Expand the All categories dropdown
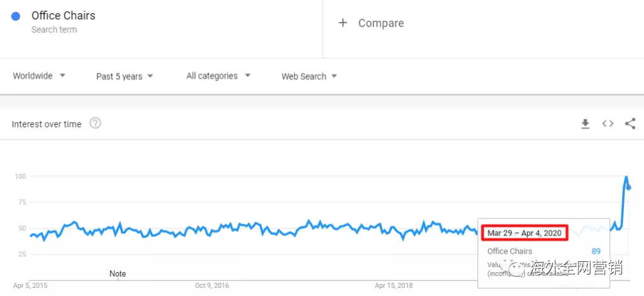Image resolution: width=644 pixels, height=296 pixels. pyautogui.click(x=218, y=76)
